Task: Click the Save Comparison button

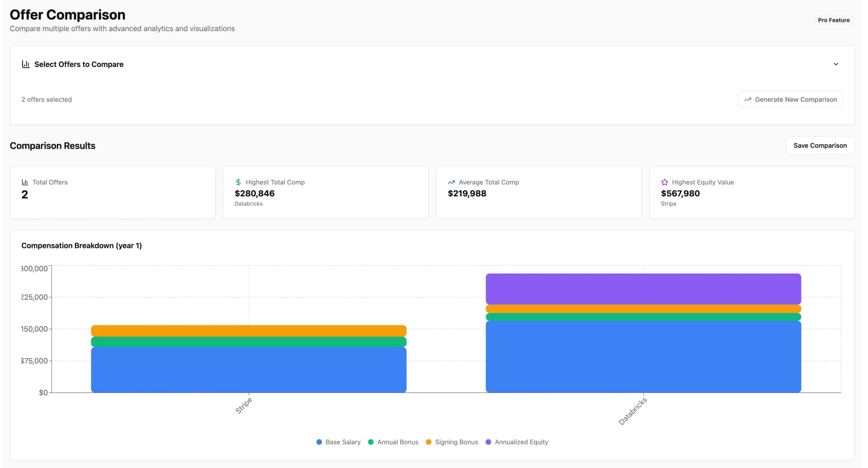Action: click(820, 145)
